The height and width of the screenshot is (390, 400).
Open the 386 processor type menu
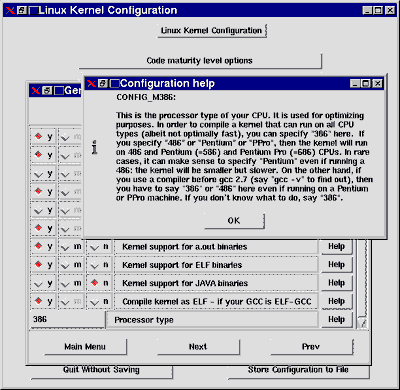68,319
